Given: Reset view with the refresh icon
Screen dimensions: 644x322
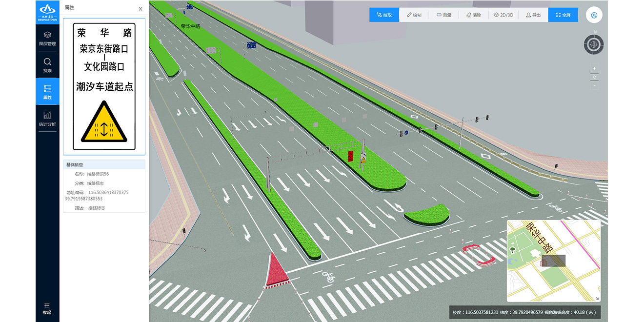Looking at the screenshot, I should 594,77.
